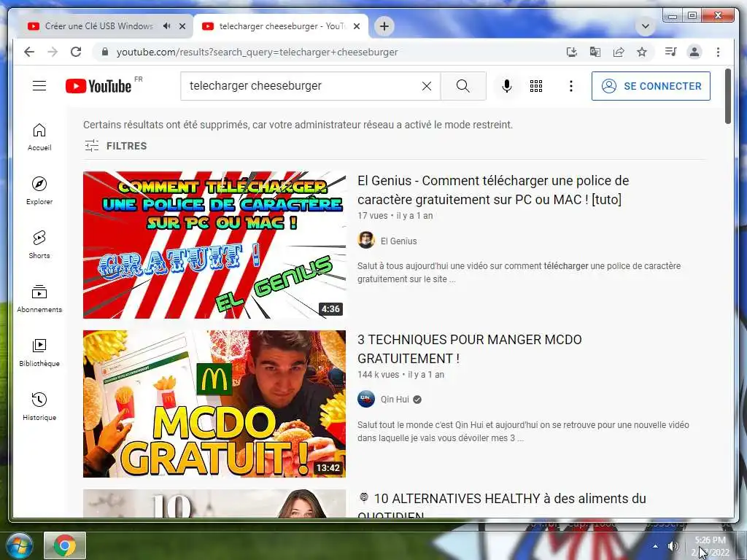Open Historique in the sidebar
This screenshot has height=560, width=747.
point(39,406)
